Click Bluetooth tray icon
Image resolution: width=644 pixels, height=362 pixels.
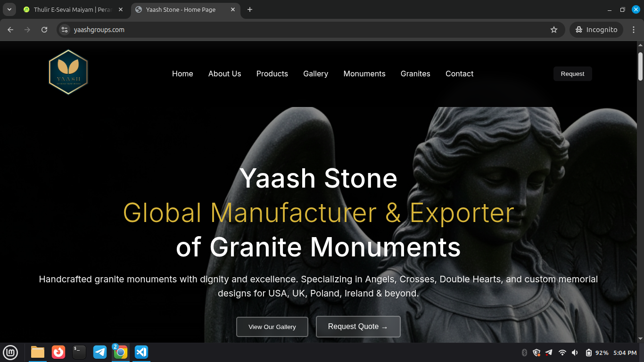524,353
